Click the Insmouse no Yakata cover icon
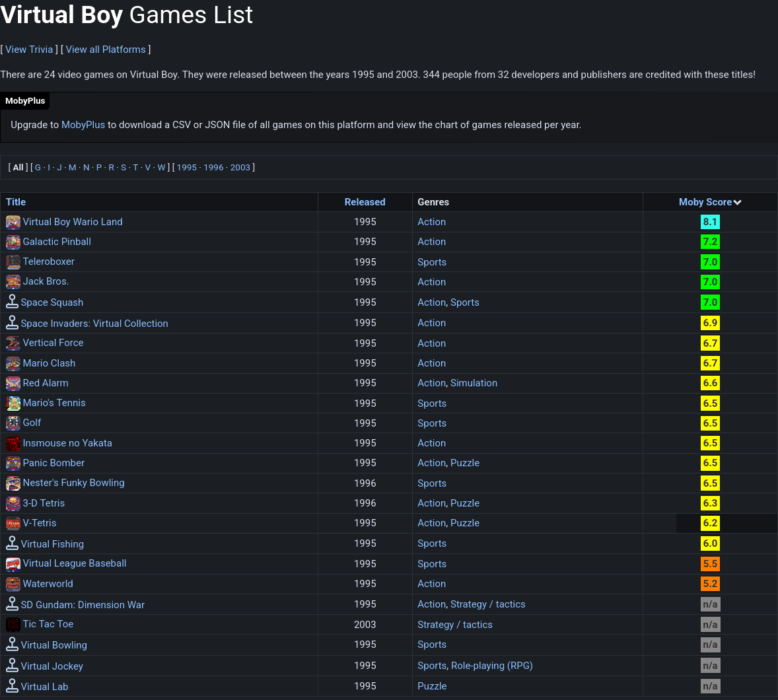Viewport: 778px width, 700px height. click(x=13, y=443)
